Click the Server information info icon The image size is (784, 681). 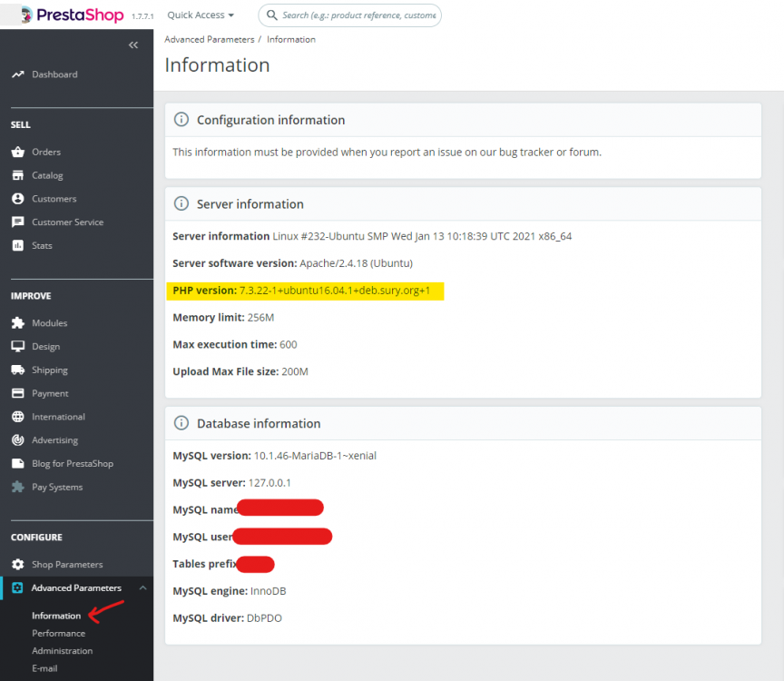point(181,203)
